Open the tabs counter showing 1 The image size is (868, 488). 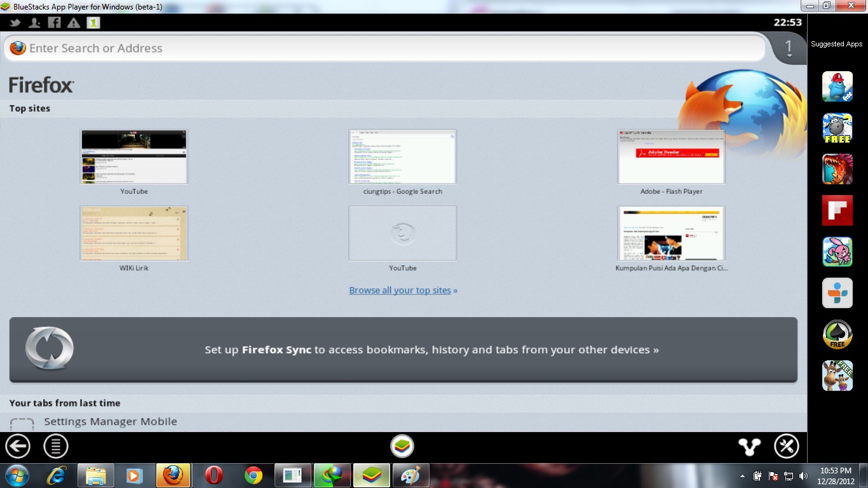[x=789, y=48]
